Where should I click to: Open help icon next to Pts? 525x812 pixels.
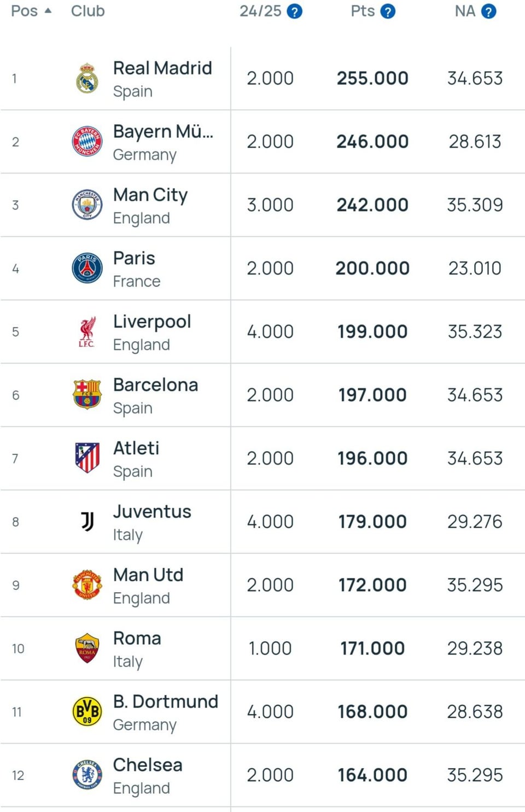(388, 11)
